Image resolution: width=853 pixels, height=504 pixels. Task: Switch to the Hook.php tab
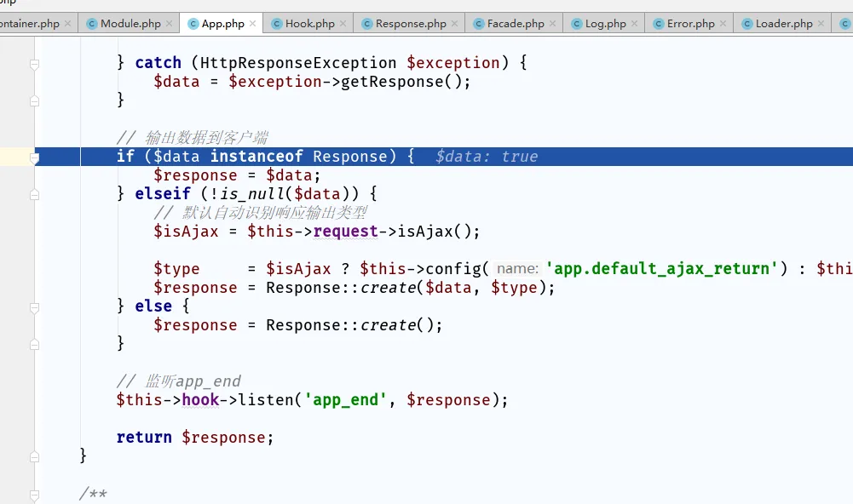(309, 24)
